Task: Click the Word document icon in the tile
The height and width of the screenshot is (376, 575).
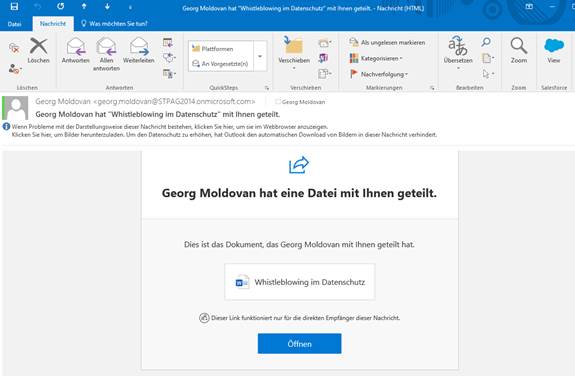Action: 242,282
